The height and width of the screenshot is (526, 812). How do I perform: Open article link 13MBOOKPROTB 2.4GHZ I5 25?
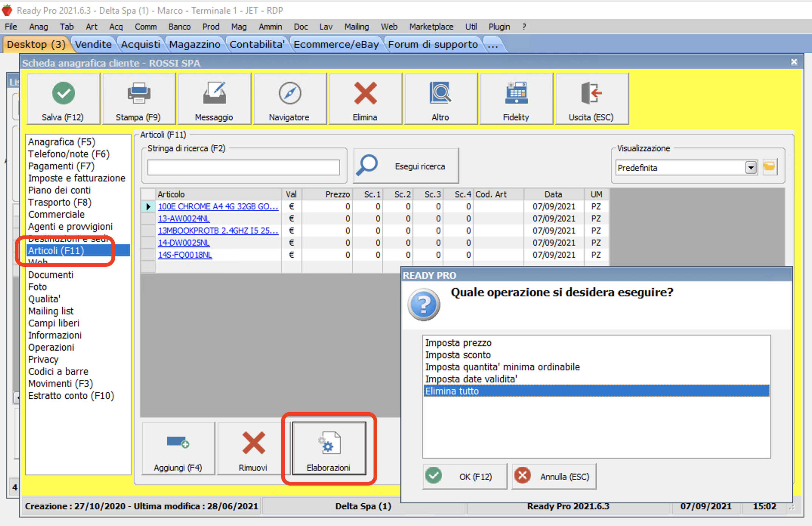click(x=218, y=231)
